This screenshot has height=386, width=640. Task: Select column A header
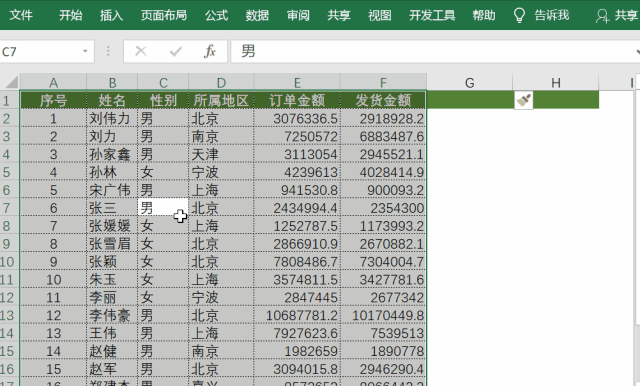pyautogui.click(x=53, y=82)
